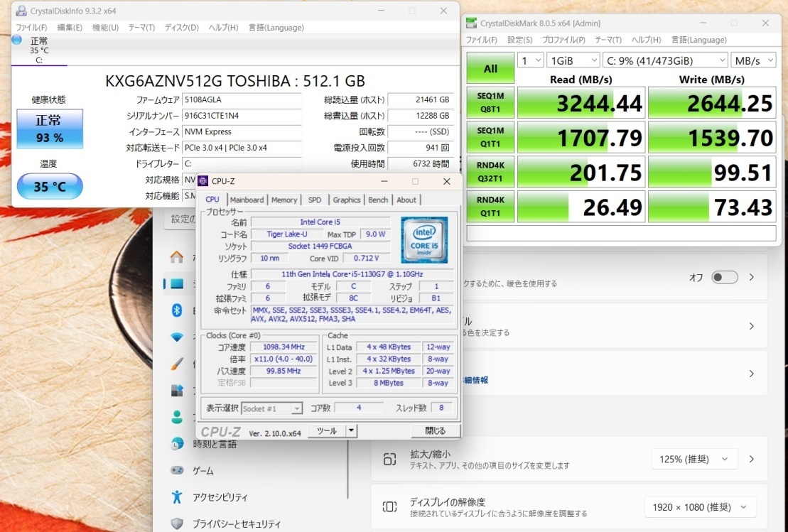Viewport: 788px width, 532px height.
Task: Toggle the night light オフ switch
Action: coord(725,278)
